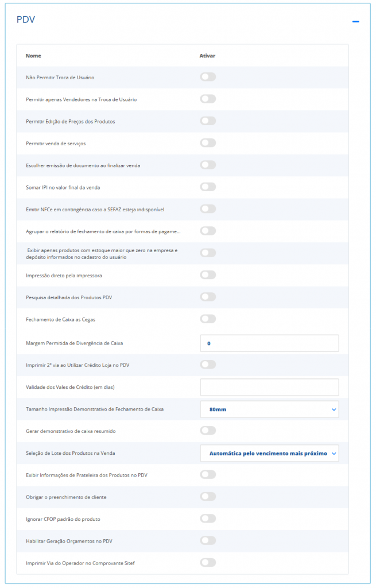376x588 pixels.
Task: Enable Permitir Edição de Preços dos Produtos
Action: pyautogui.click(x=208, y=121)
